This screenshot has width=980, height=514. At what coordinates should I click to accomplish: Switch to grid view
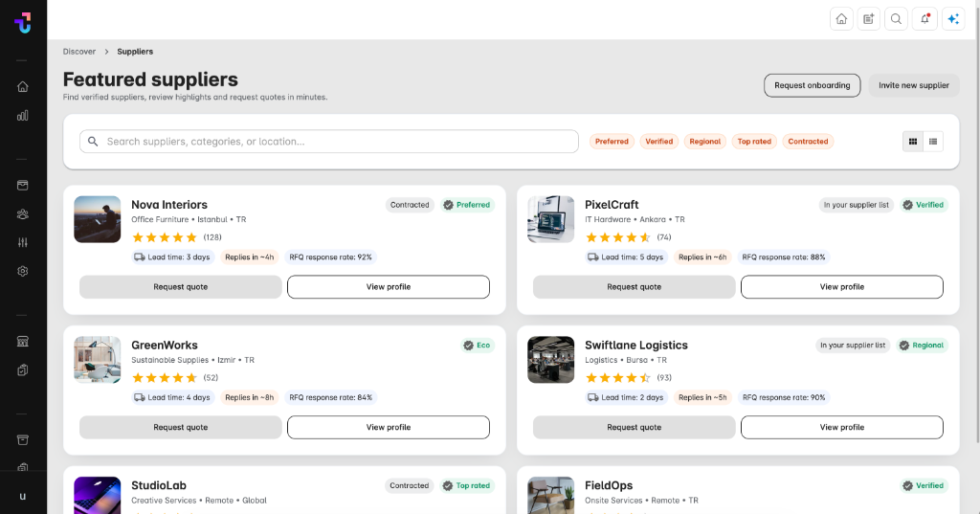912,142
